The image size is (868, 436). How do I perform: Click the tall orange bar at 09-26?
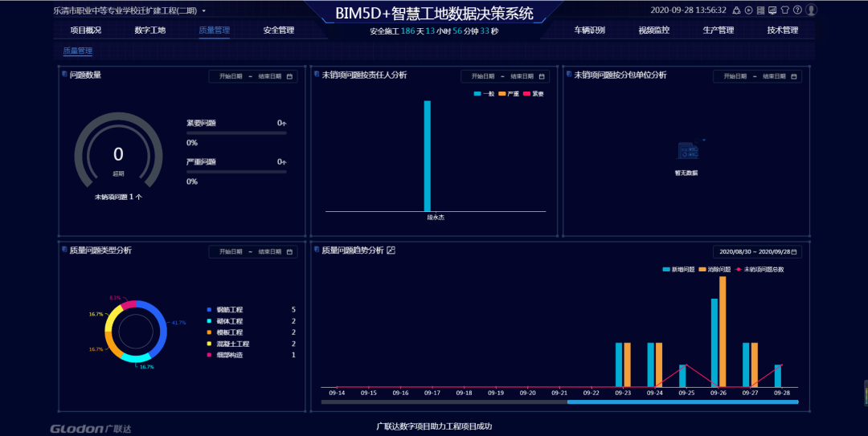(723, 332)
